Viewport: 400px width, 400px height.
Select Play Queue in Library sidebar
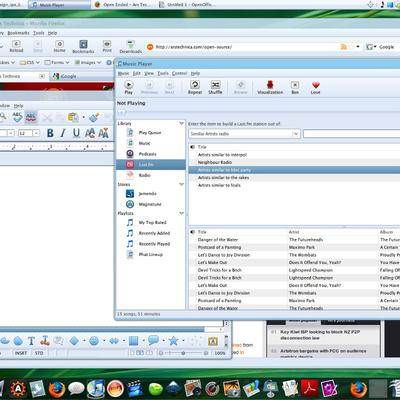tap(151, 133)
